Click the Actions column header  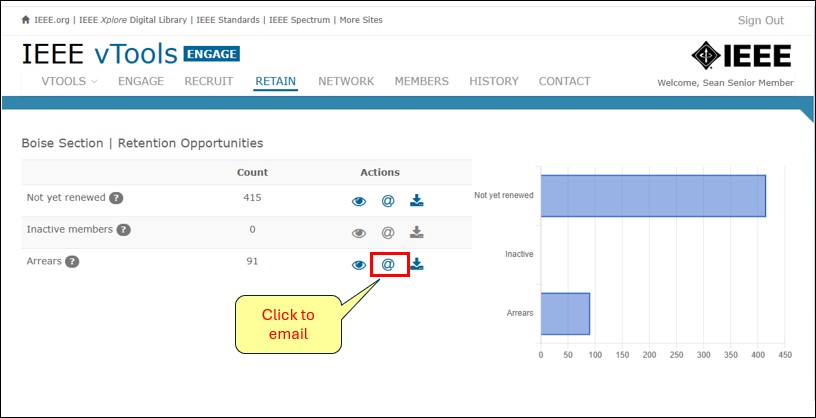pyautogui.click(x=380, y=172)
